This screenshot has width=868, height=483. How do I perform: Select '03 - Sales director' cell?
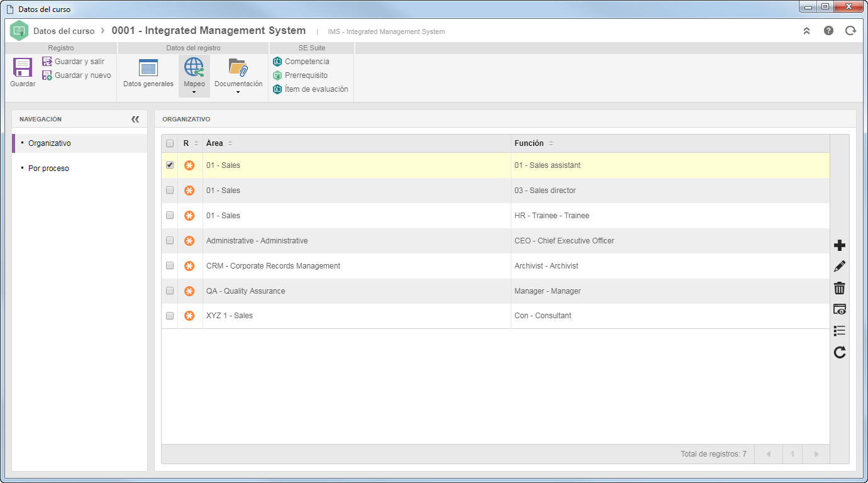tap(670, 191)
